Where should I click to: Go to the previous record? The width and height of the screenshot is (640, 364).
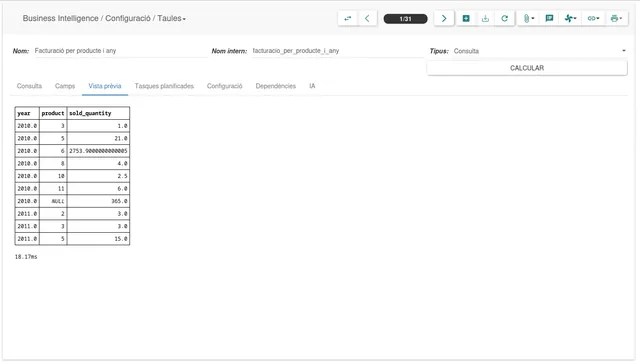click(x=367, y=18)
